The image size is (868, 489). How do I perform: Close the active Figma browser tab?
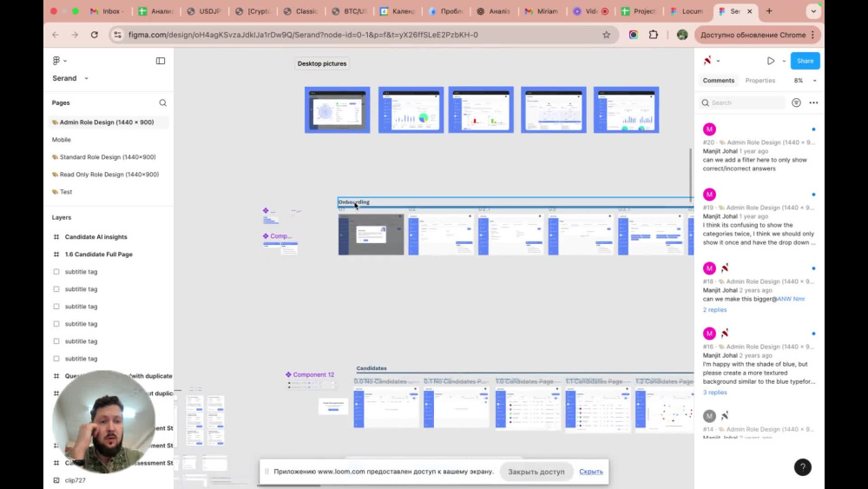(750, 11)
